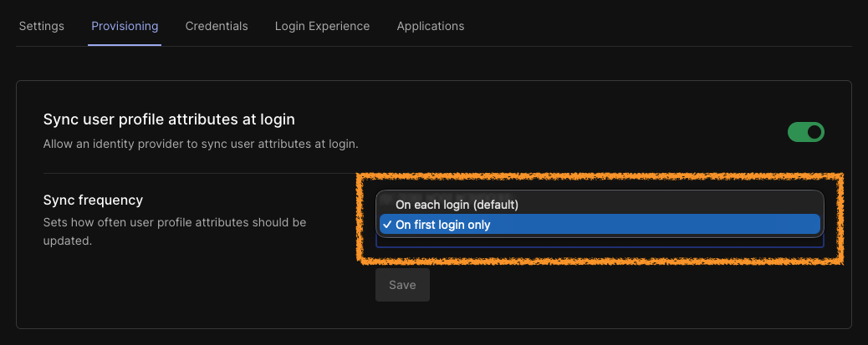
Task: Click the divider line above Sync frequency
Action: 201,173
